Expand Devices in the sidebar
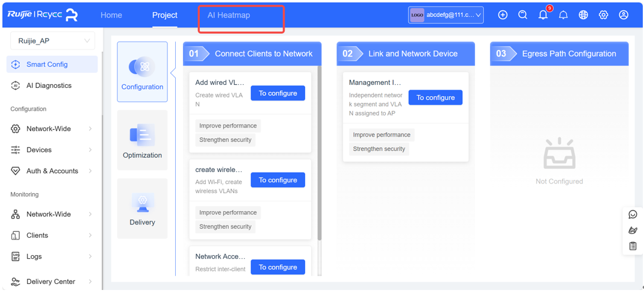The height and width of the screenshot is (293, 644). pyautogui.click(x=51, y=150)
